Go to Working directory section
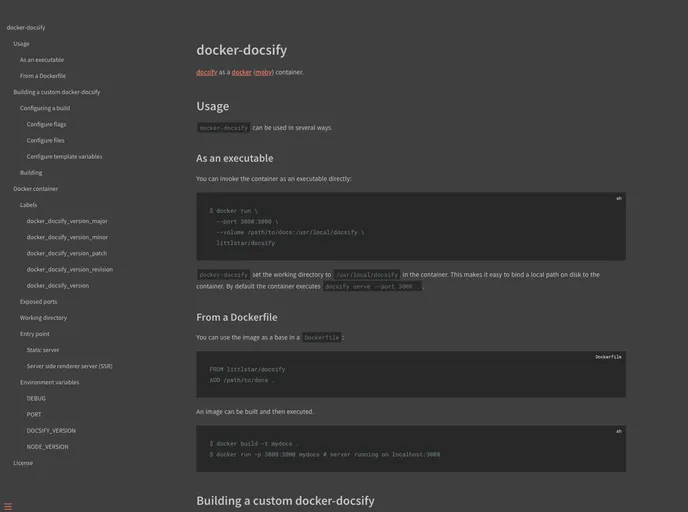This screenshot has height=512, width=688. pos(43,318)
